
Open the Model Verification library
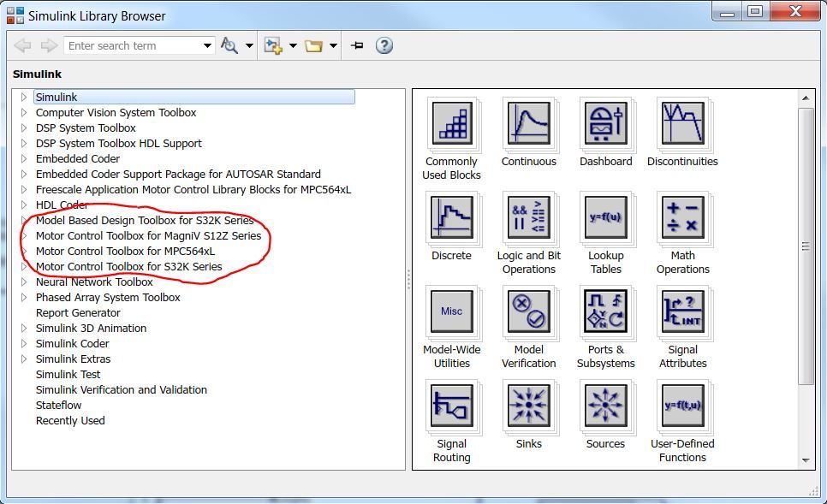528,311
